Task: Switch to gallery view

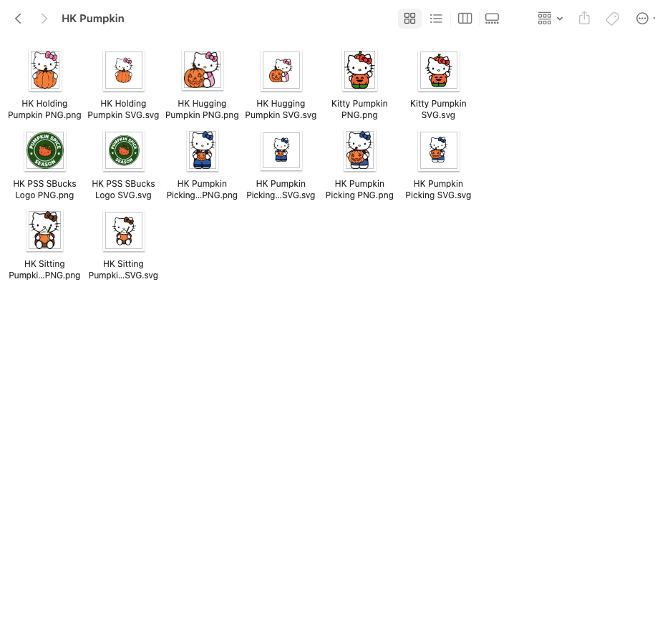Action: 492,19
